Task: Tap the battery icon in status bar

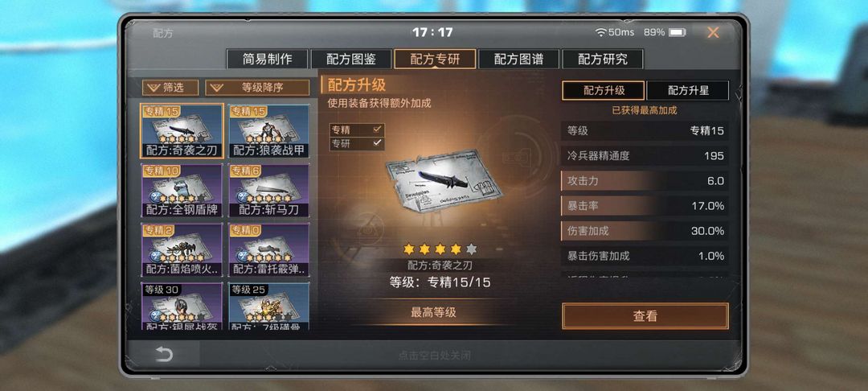Action: click(677, 32)
